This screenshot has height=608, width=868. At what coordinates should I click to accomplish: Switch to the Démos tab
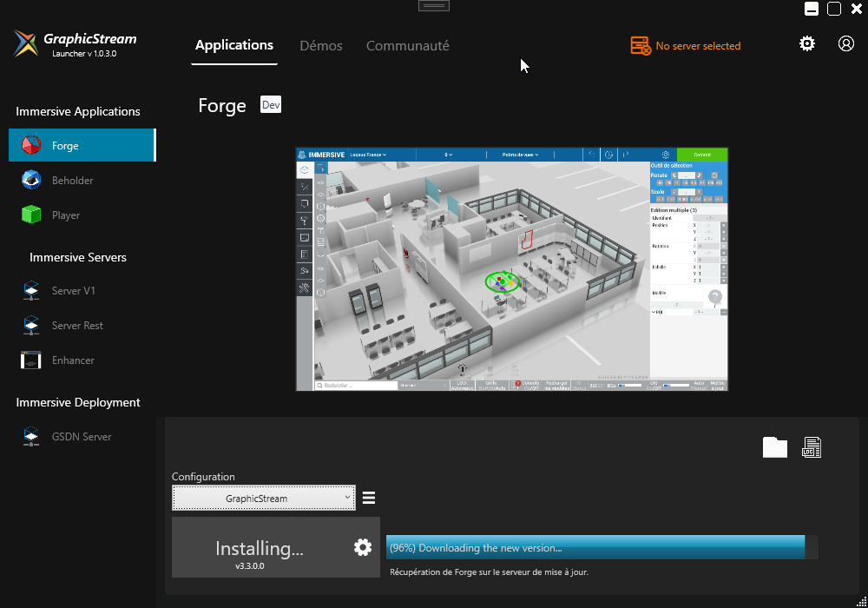[x=321, y=45]
